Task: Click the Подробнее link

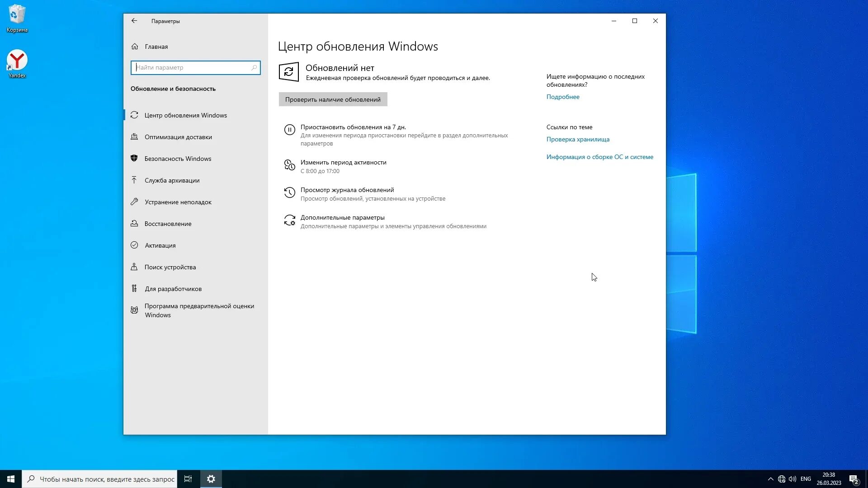Action: (x=563, y=97)
